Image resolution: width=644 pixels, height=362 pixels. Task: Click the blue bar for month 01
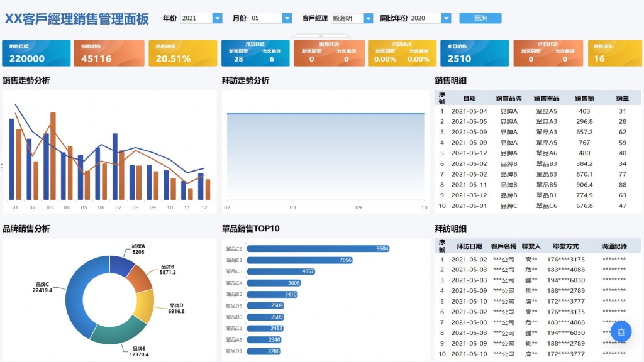click(x=11, y=159)
